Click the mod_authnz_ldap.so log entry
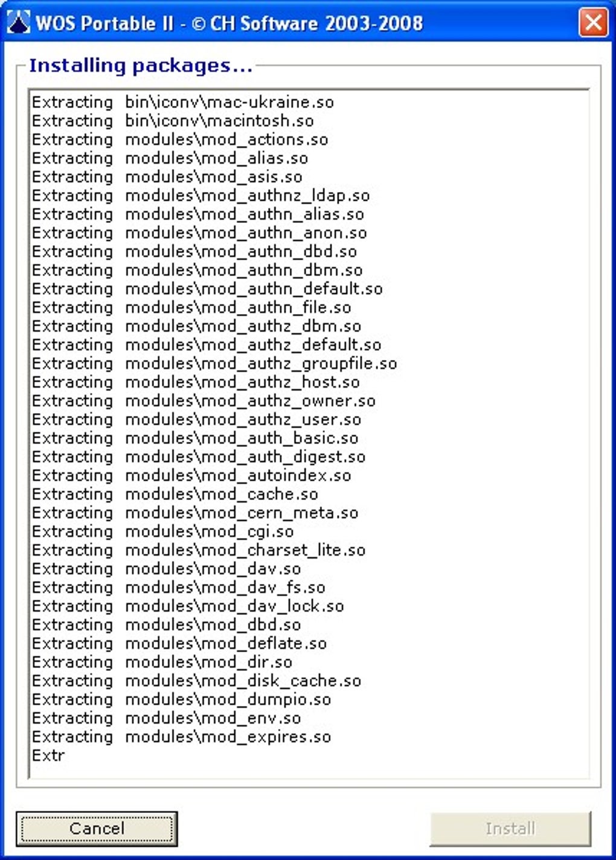The height and width of the screenshot is (860, 616). pyautogui.click(x=201, y=196)
